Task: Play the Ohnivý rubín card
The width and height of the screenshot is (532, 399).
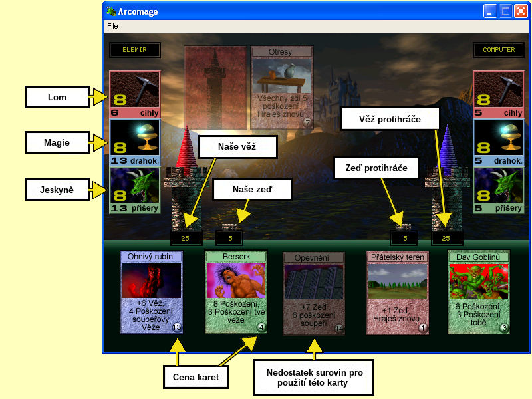Action: point(152,293)
